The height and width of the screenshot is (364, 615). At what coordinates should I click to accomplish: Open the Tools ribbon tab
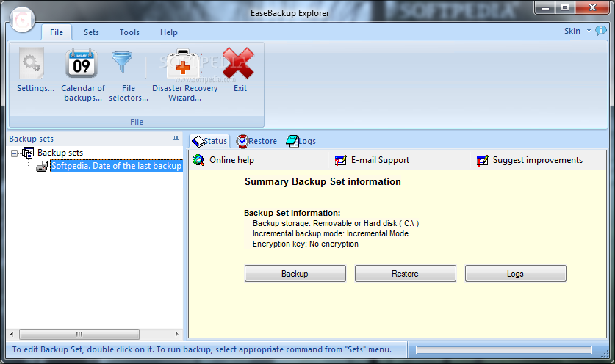[x=129, y=32]
